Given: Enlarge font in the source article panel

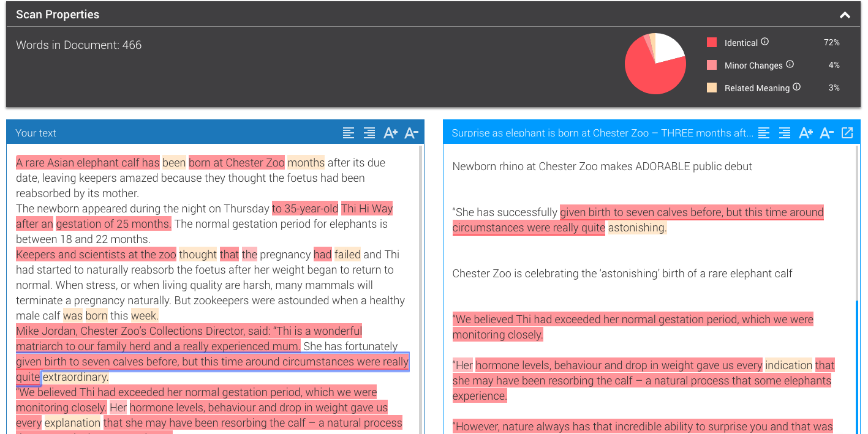Looking at the screenshot, I should point(806,133).
